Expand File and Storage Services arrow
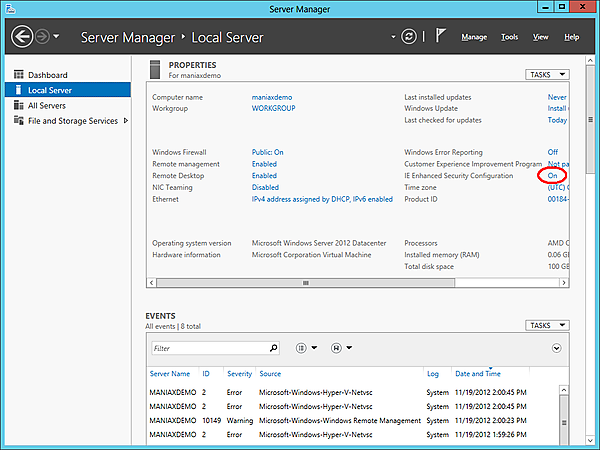The image size is (600, 450). click(x=126, y=121)
